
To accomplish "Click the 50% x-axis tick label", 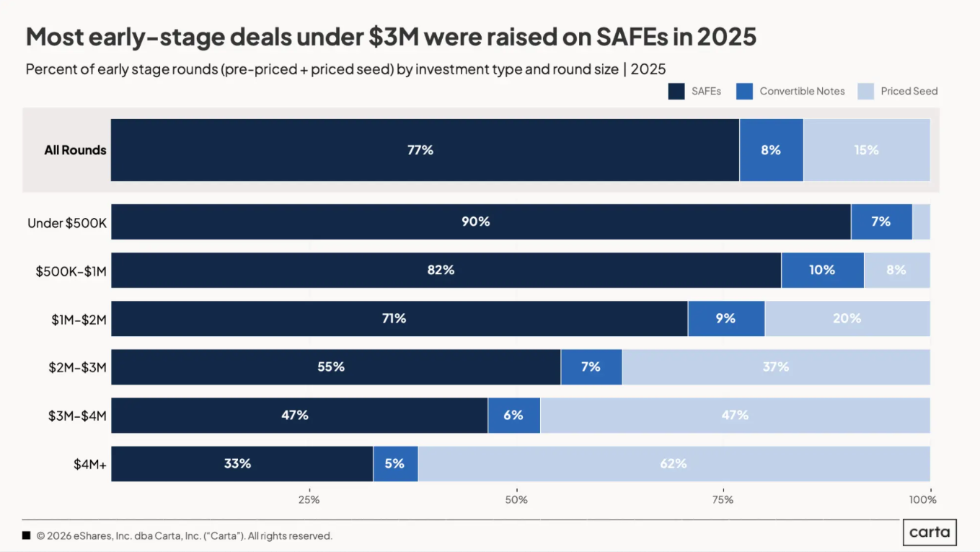I will click(516, 499).
